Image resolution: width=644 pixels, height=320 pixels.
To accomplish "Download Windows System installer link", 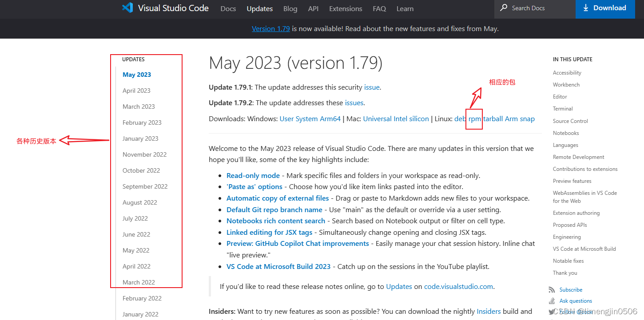I will [x=306, y=119].
